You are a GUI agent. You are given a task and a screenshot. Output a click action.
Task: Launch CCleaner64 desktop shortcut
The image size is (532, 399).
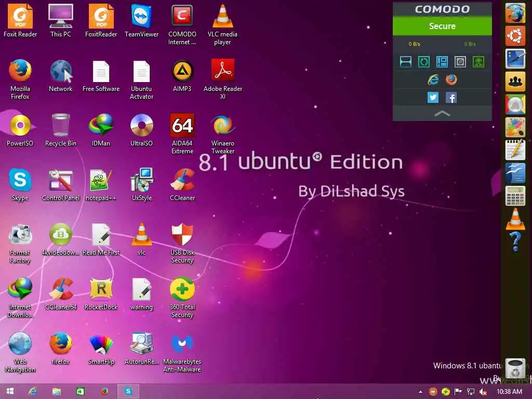[x=60, y=294]
